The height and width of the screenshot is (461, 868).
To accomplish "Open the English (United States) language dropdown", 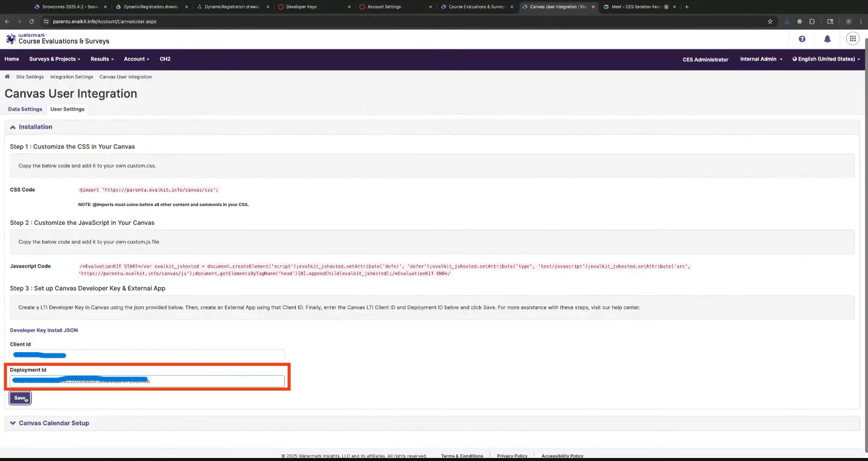I will coord(826,59).
